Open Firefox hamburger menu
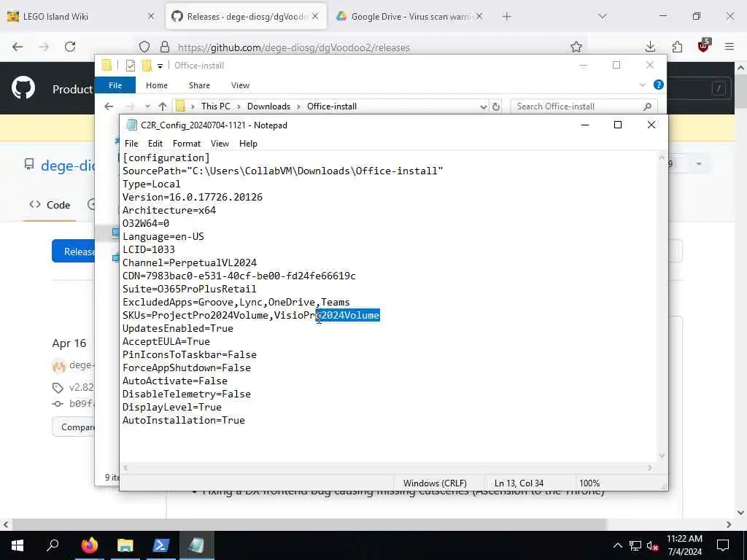 click(729, 47)
